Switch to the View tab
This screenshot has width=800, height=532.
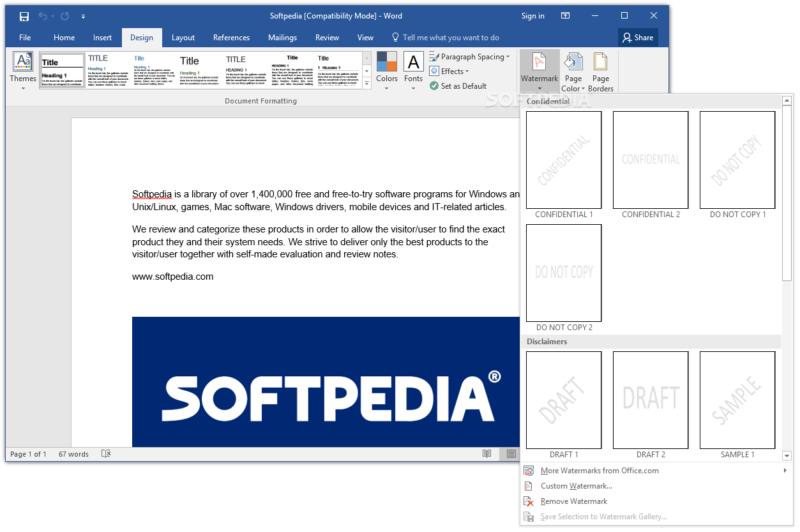(365, 38)
